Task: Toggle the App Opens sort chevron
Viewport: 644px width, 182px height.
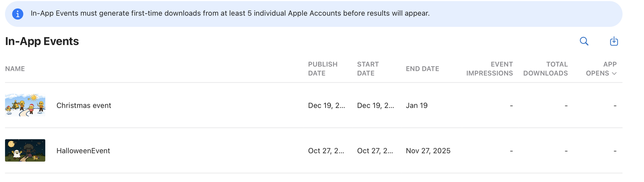Action: pyautogui.click(x=614, y=73)
